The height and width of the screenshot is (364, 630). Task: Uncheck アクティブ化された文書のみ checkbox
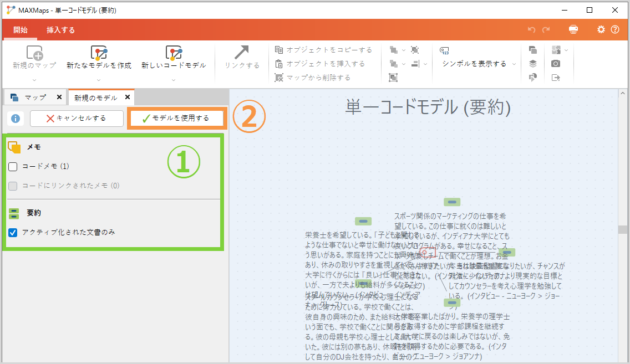[13, 232]
